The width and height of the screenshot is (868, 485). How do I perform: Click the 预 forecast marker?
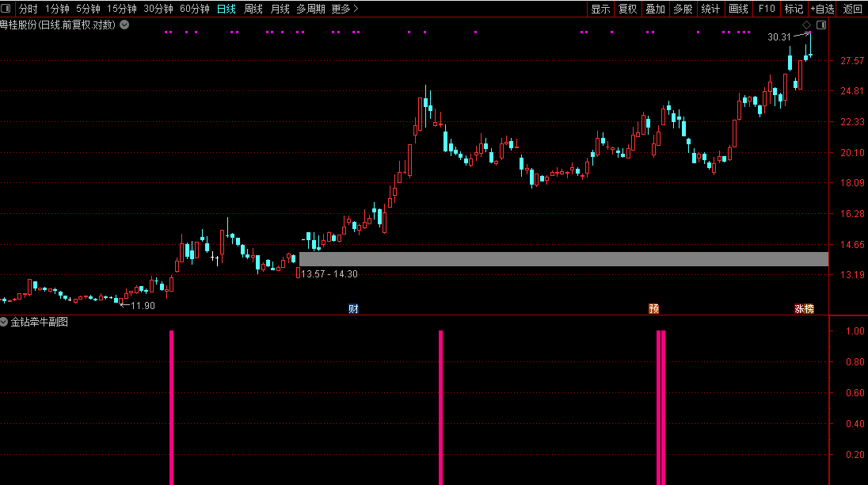click(x=653, y=308)
